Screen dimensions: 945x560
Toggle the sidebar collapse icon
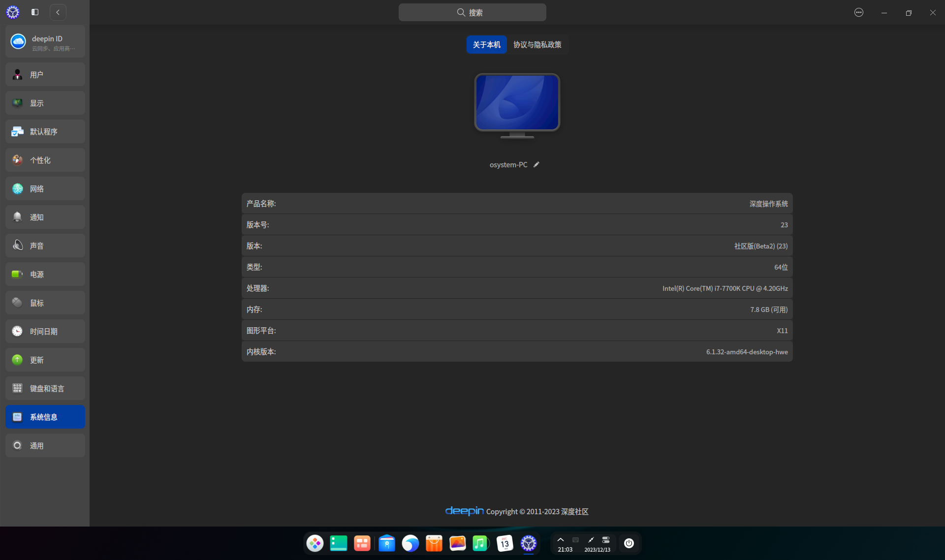pyautogui.click(x=35, y=12)
